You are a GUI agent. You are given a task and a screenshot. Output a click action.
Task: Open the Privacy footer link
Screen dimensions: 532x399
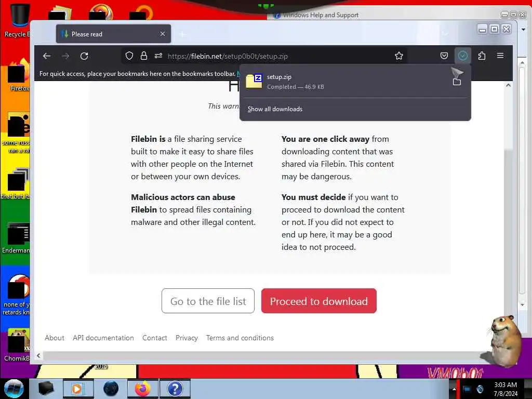click(187, 338)
